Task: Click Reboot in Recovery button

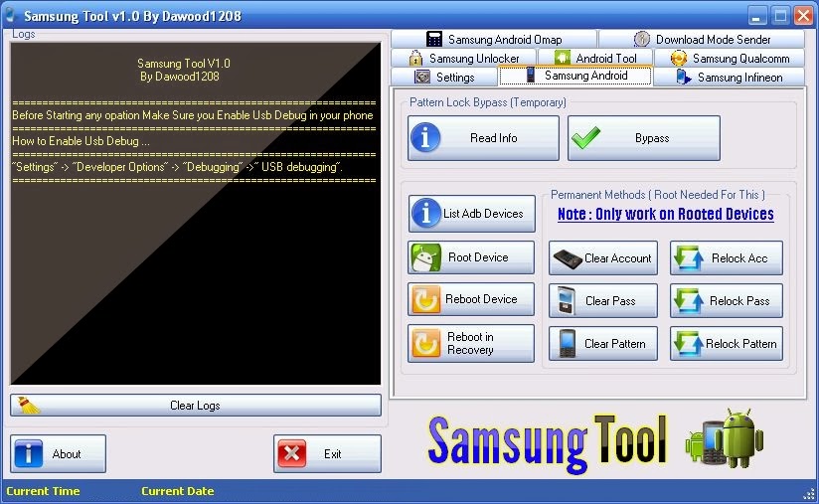Action: pyautogui.click(x=471, y=343)
